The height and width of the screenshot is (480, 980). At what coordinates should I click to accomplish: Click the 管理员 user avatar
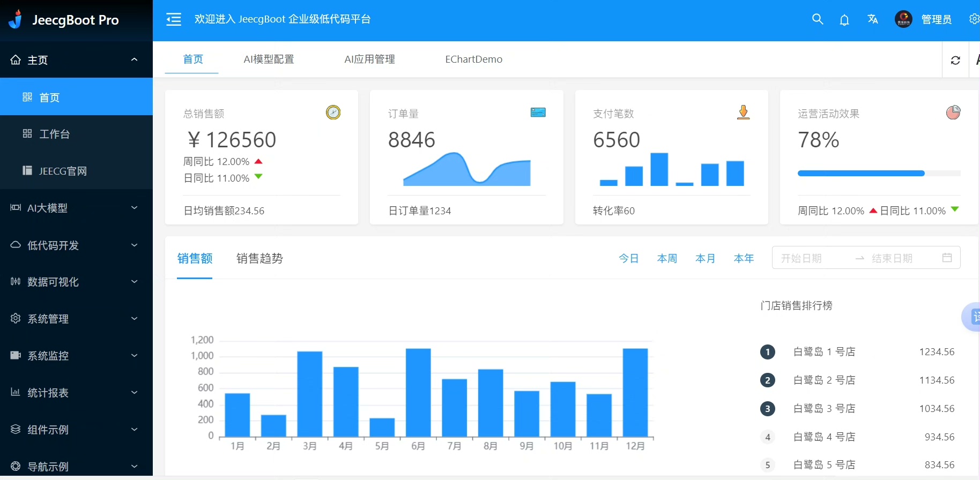(903, 19)
